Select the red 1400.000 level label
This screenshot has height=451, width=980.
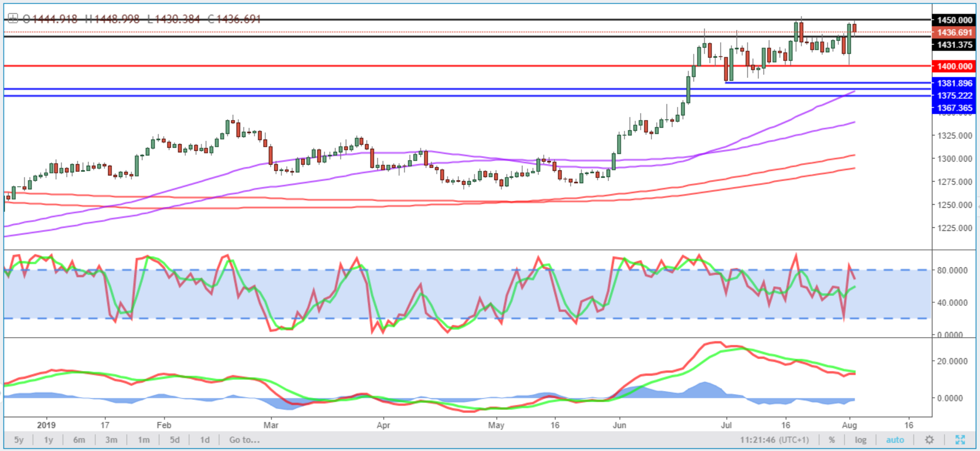[954, 66]
